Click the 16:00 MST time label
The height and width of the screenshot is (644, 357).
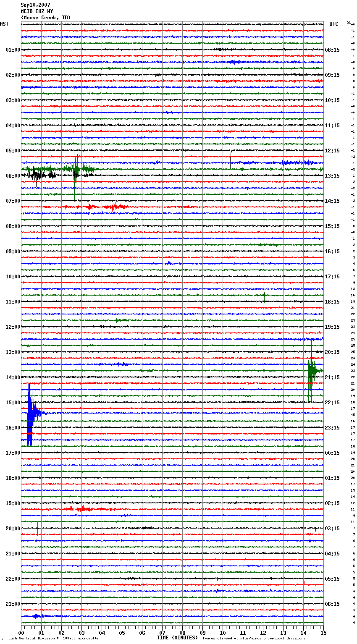[x=13, y=428]
